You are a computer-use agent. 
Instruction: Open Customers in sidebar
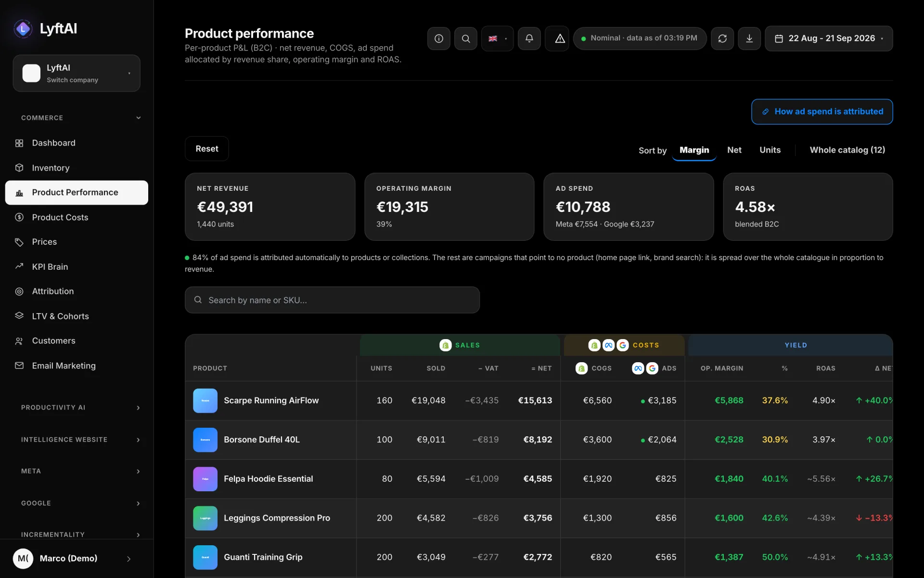coord(77,341)
